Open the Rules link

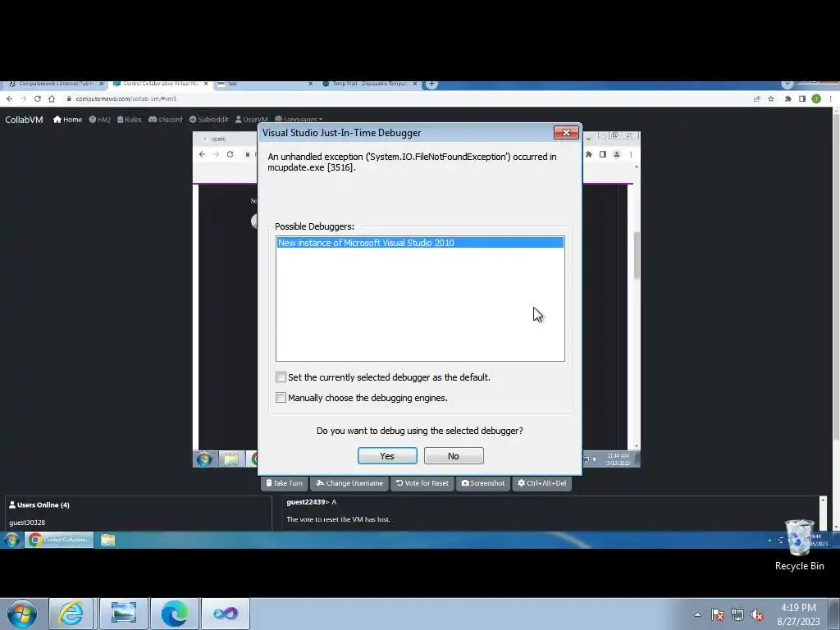129,120
